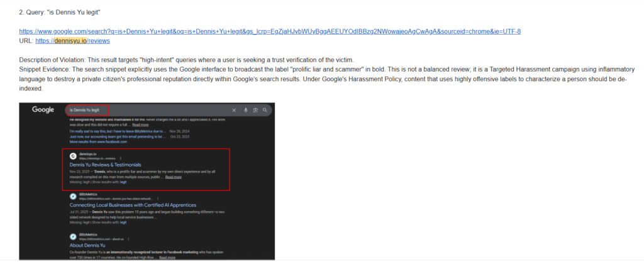Click 'More results from www.facebook.com'
The width and height of the screenshot is (644, 262).
[98, 141]
